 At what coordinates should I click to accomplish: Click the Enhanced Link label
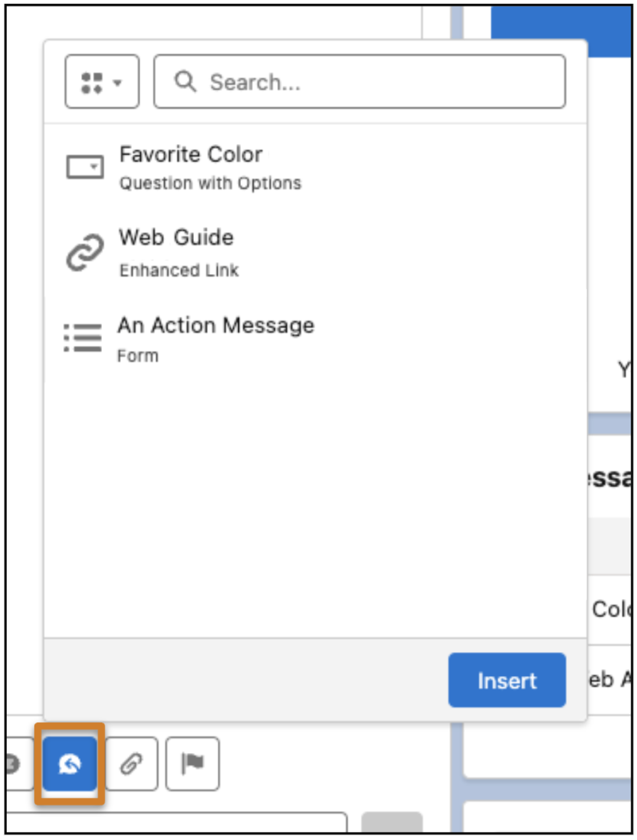tap(180, 270)
